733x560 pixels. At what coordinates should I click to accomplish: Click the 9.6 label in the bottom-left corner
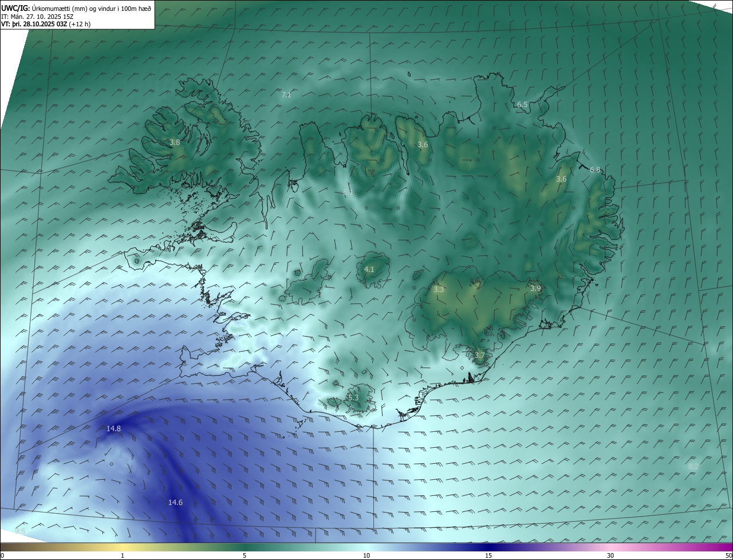click(20, 531)
